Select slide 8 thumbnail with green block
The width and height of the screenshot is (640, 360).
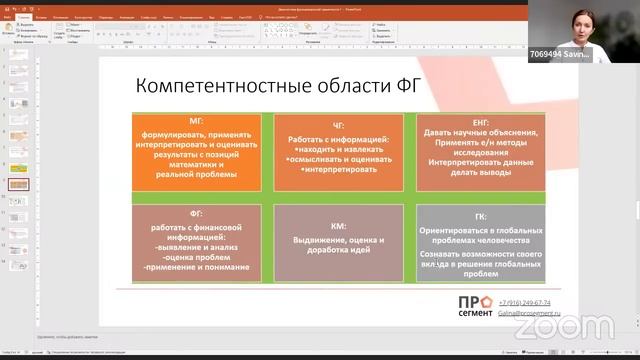pyautogui.click(x=19, y=168)
